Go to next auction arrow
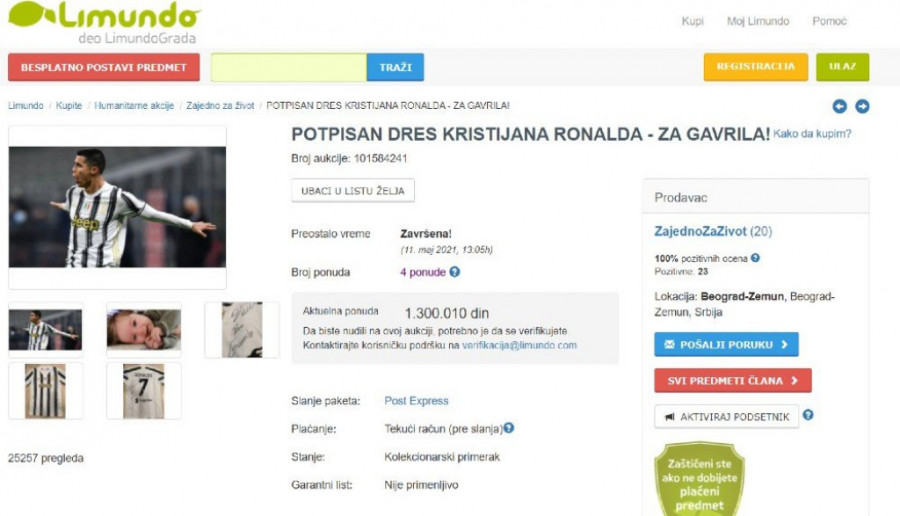Image resolution: width=900 pixels, height=516 pixels. 862,107
